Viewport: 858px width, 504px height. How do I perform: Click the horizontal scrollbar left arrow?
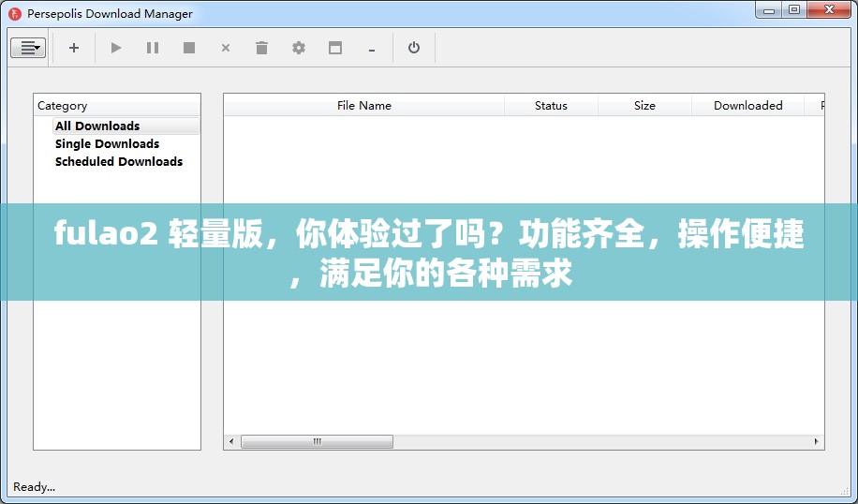231,441
